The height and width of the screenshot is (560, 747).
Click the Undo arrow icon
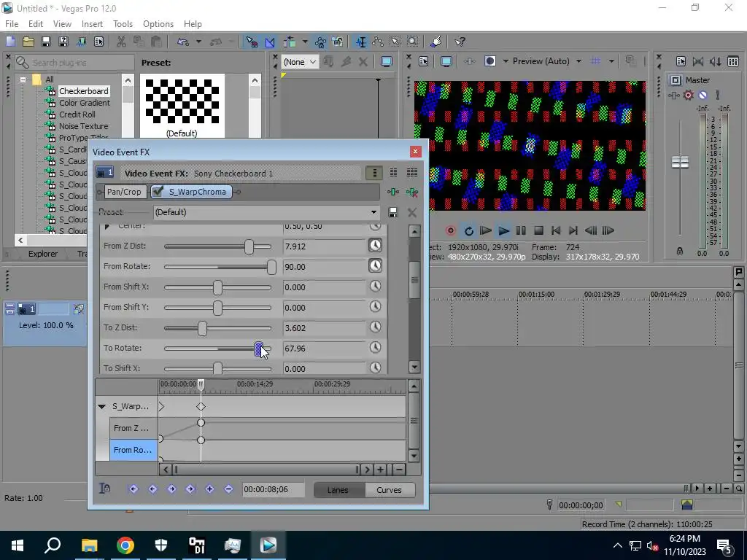[183, 42]
